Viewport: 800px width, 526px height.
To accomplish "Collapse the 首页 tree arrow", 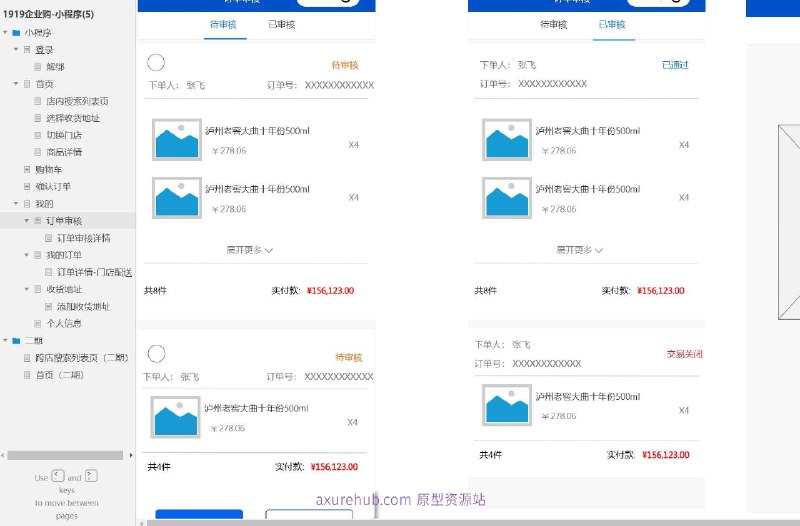I will 16,84.
